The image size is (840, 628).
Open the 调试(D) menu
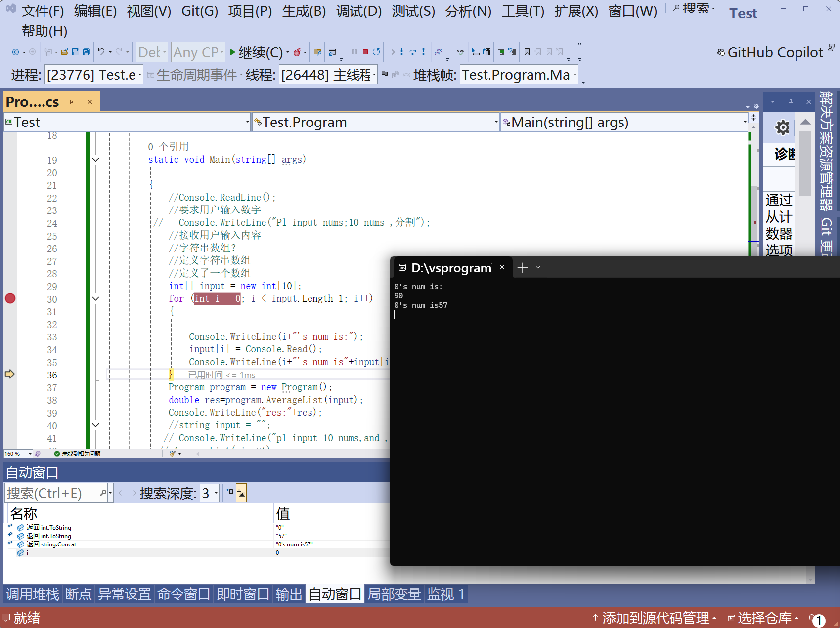pyautogui.click(x=359, y=11)
